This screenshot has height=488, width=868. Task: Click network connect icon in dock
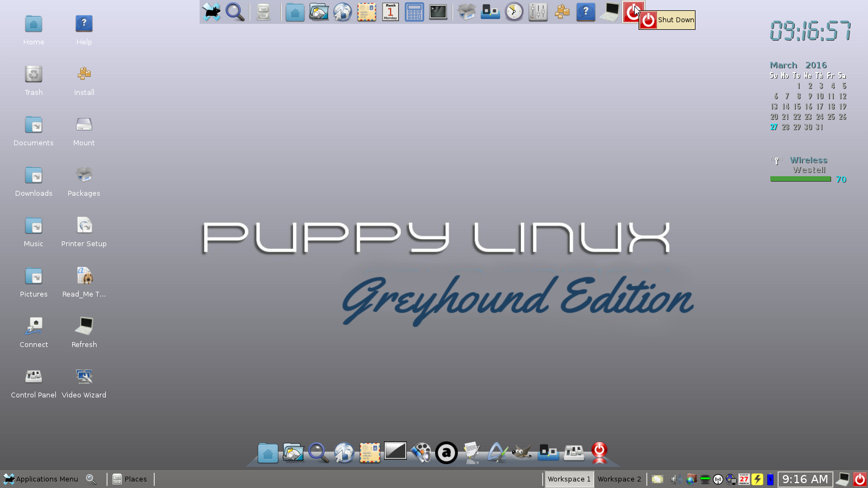click(548, 453)
